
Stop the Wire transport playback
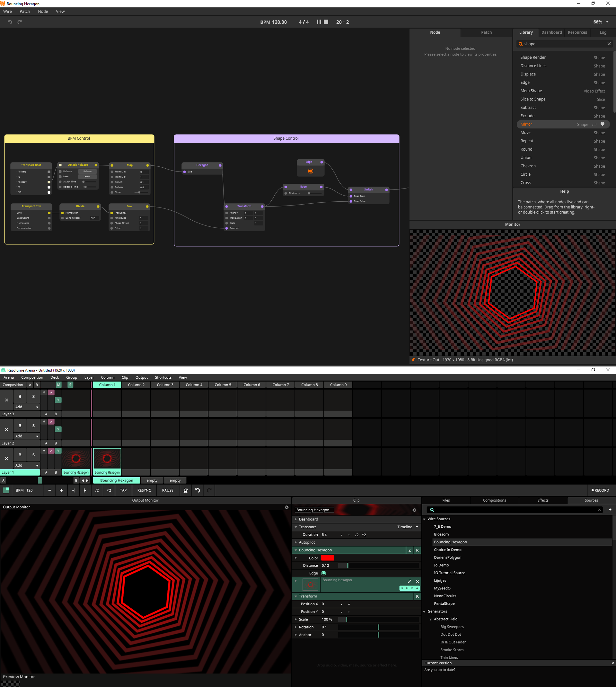(326, 22)
